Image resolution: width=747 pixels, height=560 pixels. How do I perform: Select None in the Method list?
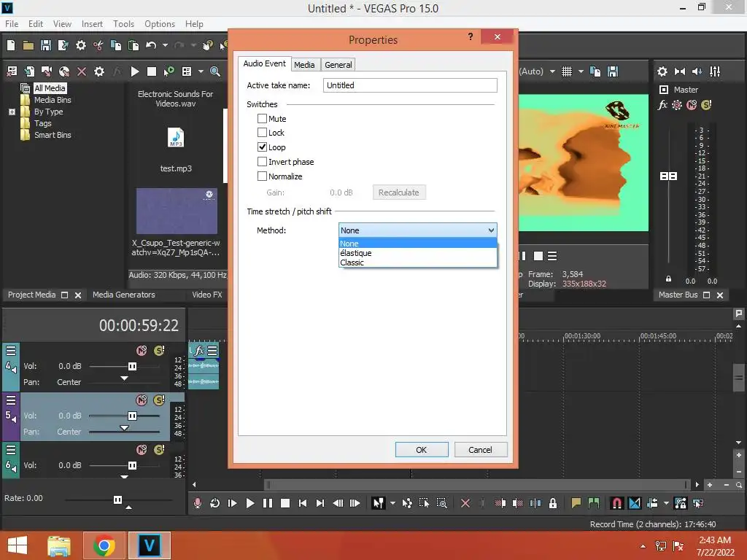418,244
